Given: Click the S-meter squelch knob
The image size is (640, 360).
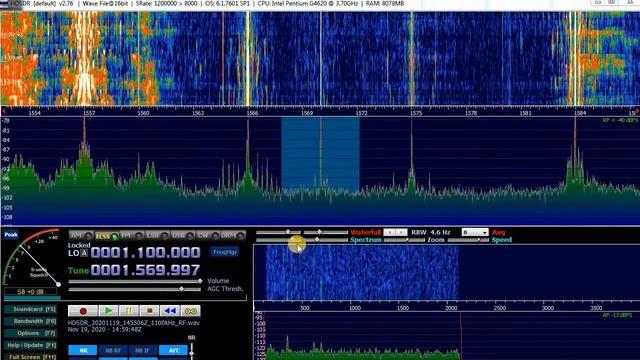Looking at the screenshot, I should [x=58, y=284].
